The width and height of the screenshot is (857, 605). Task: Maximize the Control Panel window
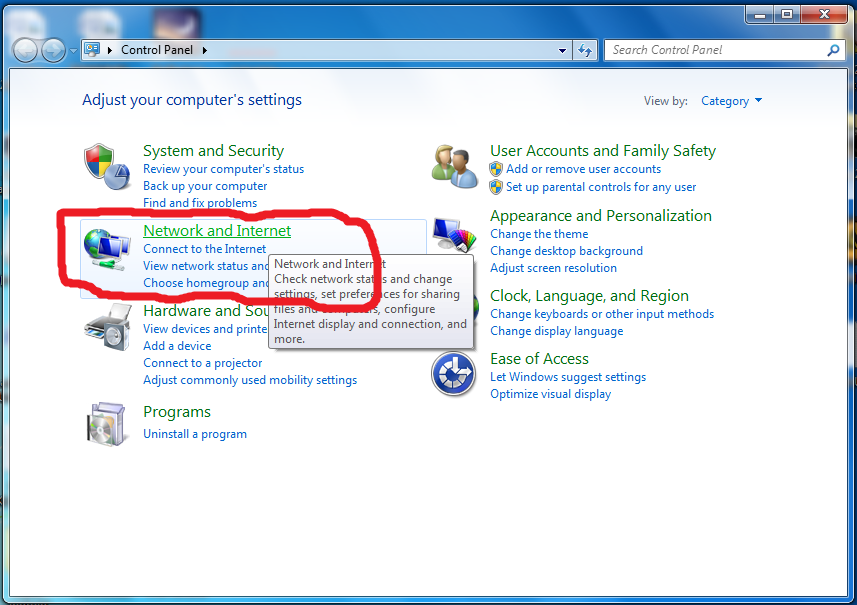tap(786, 14)
